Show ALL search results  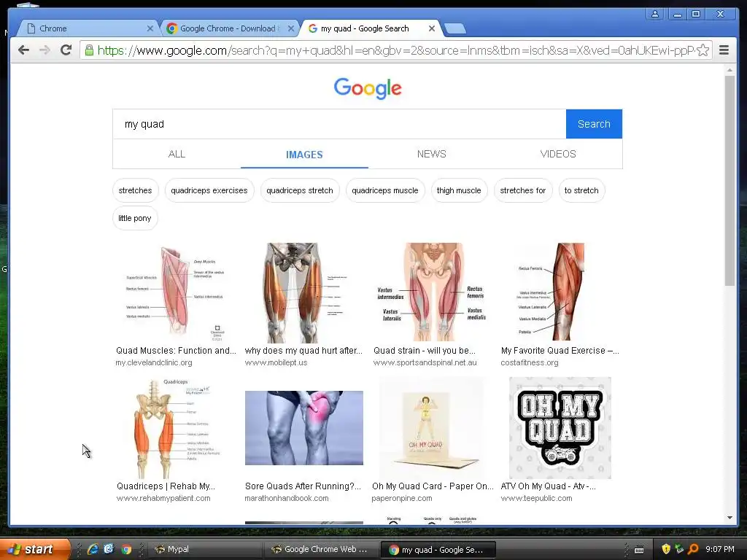pos(177,154)
